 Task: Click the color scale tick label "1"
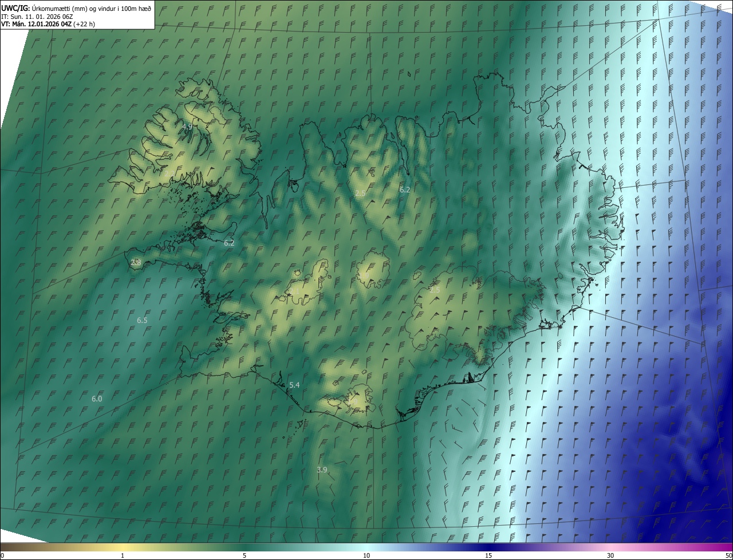[123, 555]
